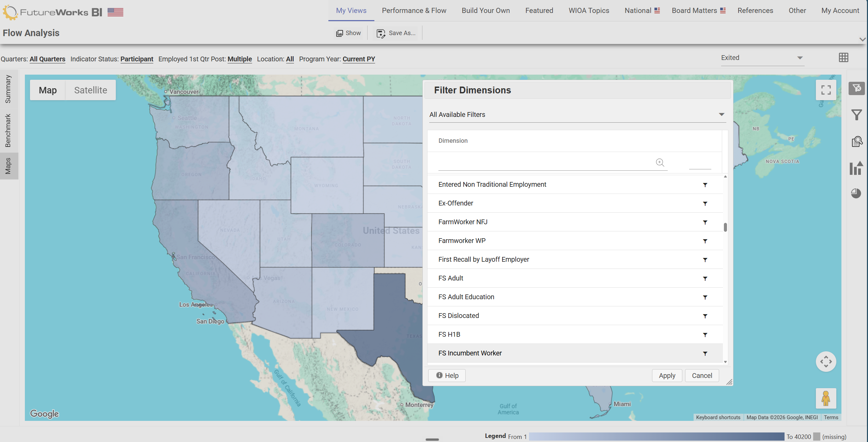Click filter icon for FS Dislocated

tap(705, 316)
